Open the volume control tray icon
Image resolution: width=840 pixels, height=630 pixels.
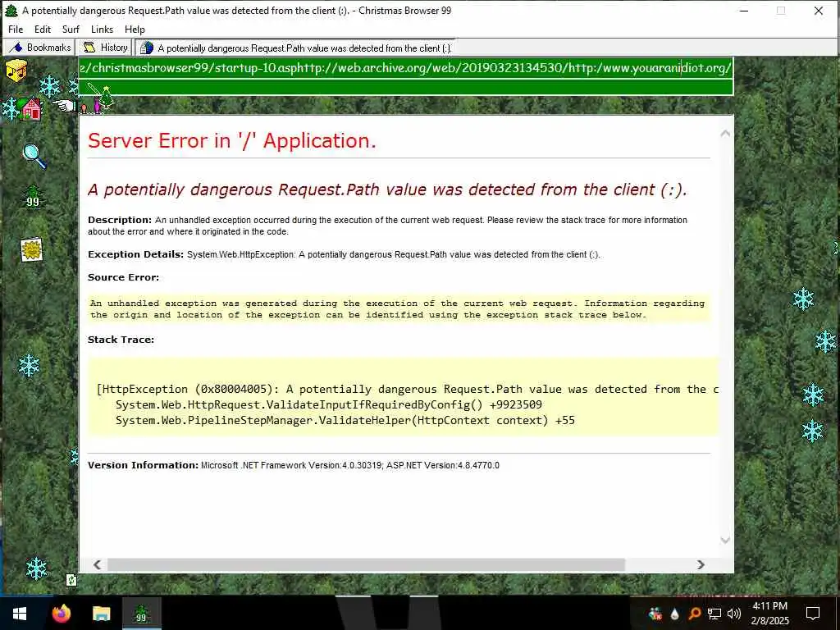tap(734, 614)
